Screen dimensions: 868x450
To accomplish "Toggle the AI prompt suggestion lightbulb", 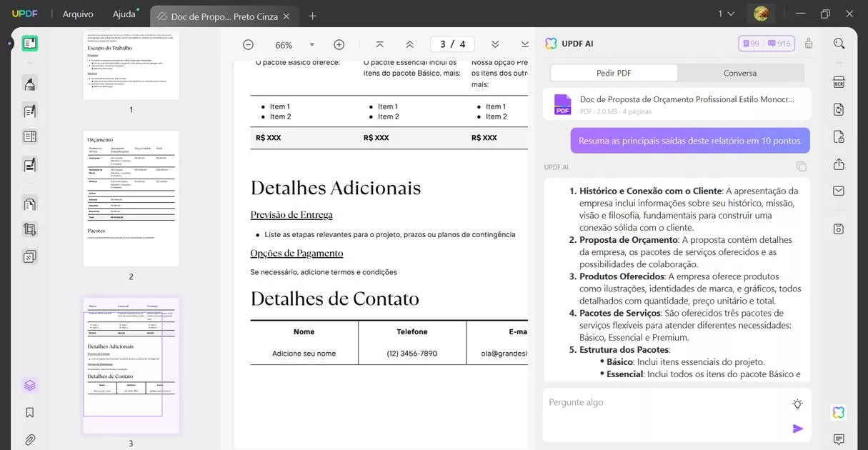I will coord(797,403).
